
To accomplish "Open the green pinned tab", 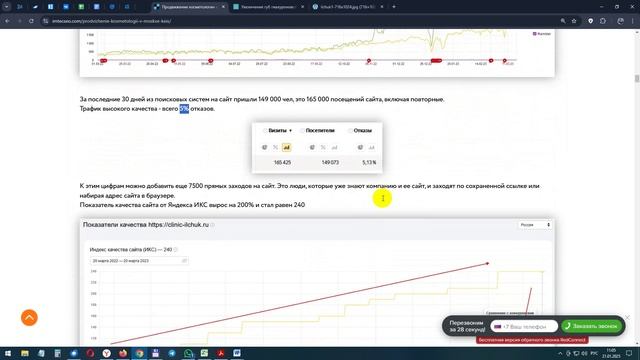I will (81, 7).
